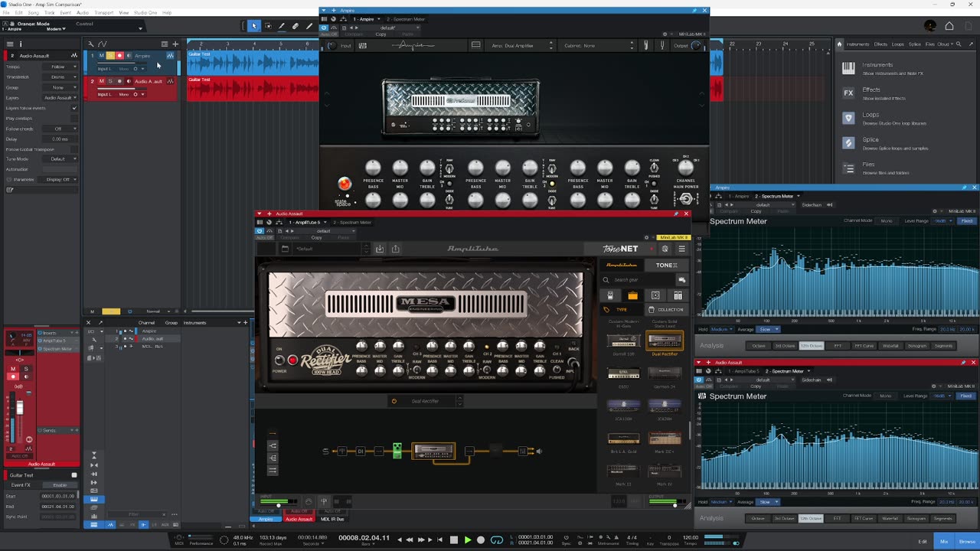Select the Eraser tool in the toolbar

pos(296,26)
